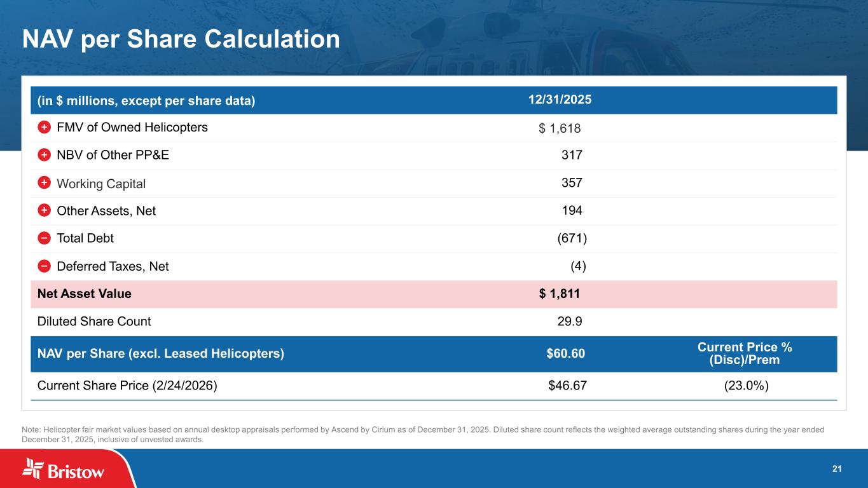This screenshot has width=868, height=488.
Task: Click the footnote about helicopter fair market values
Action: [x=423, y=435]
